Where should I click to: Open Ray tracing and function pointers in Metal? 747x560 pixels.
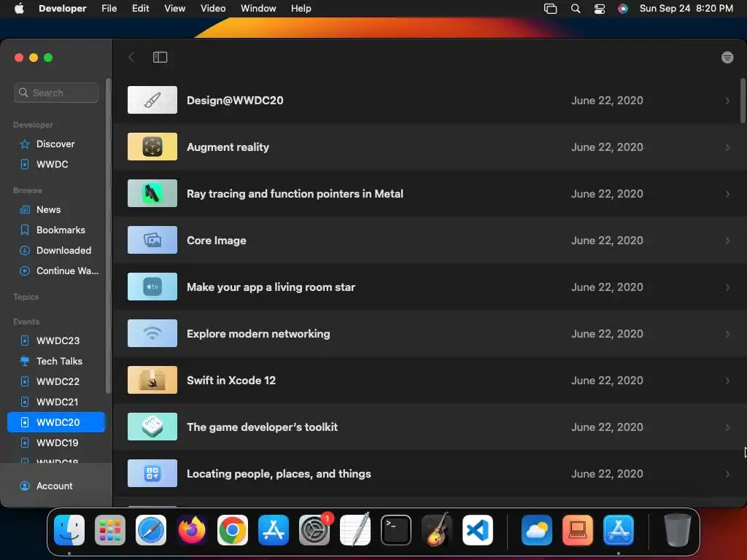[295, 194]
